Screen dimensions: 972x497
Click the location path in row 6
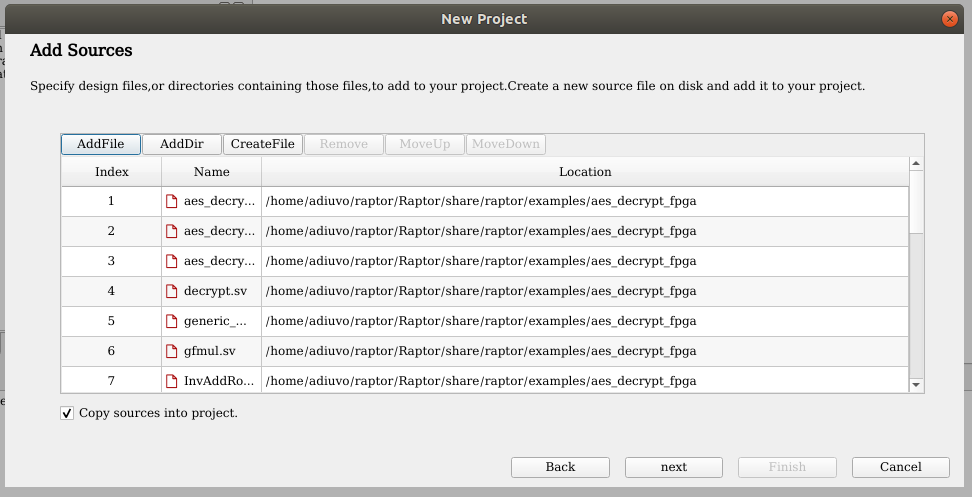pos(481,351)
